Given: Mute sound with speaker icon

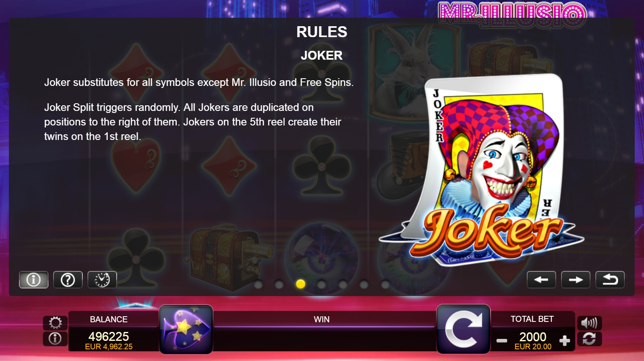Looking at the screenshot, I should click(x=589, y=323).
